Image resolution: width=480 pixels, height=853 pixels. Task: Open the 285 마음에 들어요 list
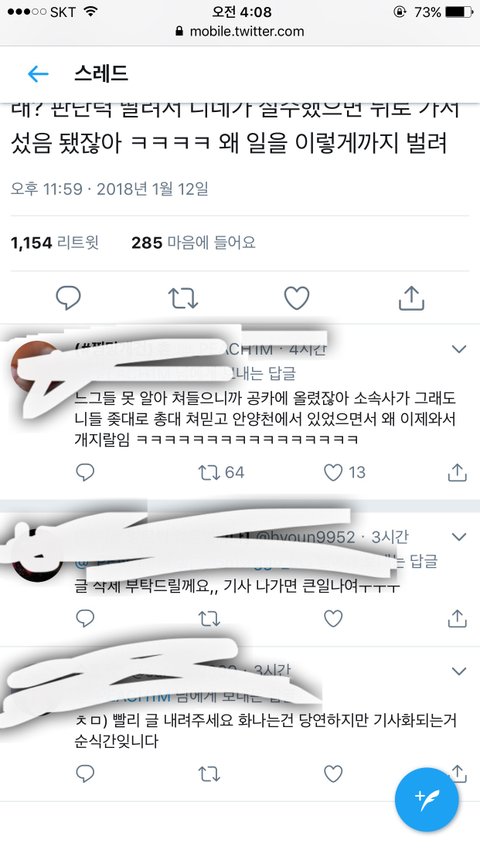[193, 243]
